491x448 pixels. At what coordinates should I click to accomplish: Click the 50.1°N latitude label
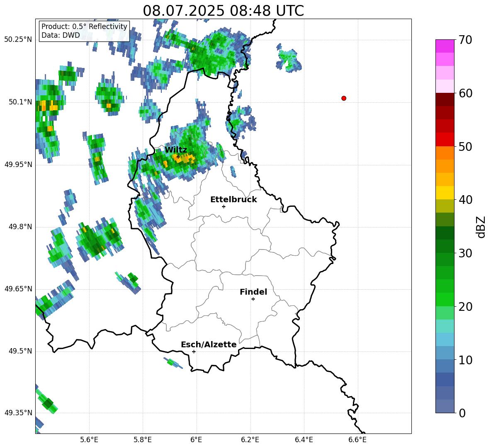(x=20, y=102)
